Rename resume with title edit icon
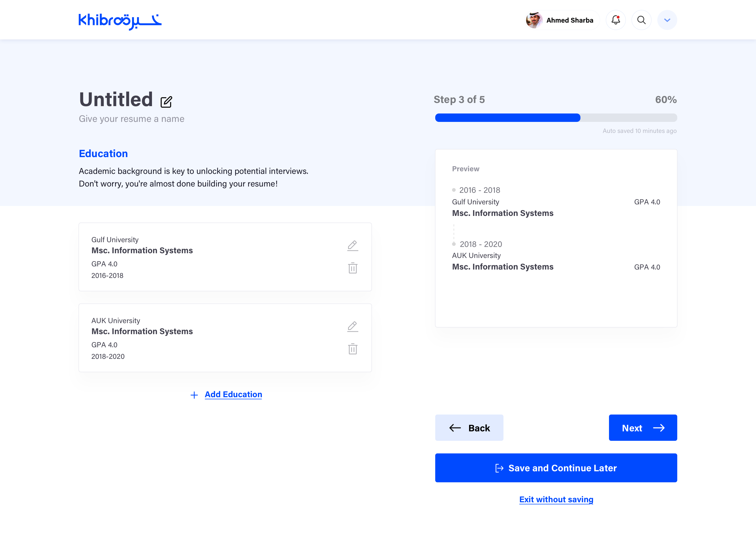Viewport: 756px width, 538px height. tap(166, 102)
